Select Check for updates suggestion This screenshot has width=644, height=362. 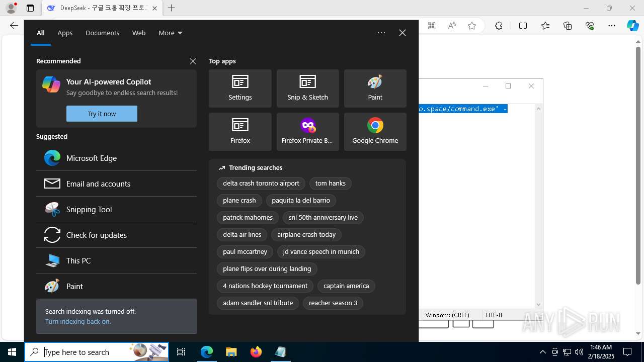click(116, 235)
